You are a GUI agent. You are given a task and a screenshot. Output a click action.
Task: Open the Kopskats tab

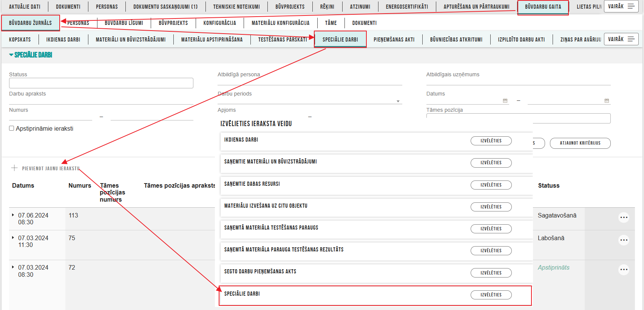pyautogui.click(x=20, y=39)
